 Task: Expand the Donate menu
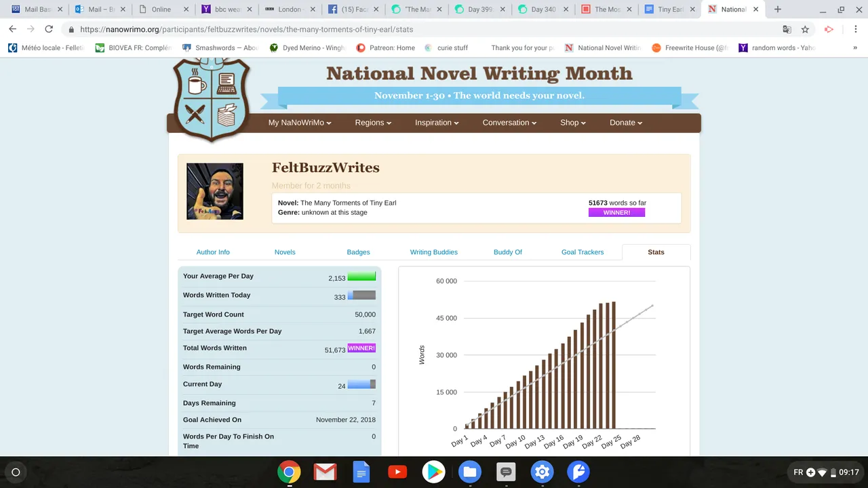[x=626, y=123]
